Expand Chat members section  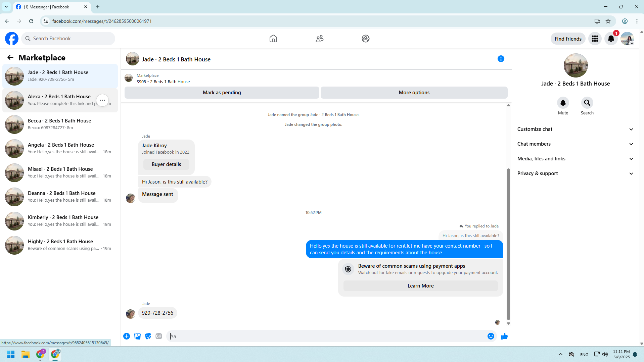pyautogui.click(x=576, y=144)
